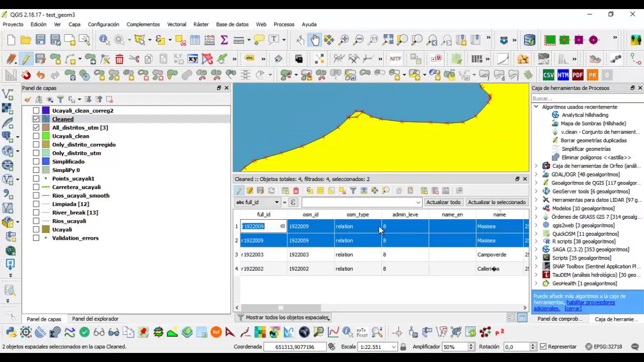
Task: Select the Pan Map hand tool
Action: click(315, 40)
